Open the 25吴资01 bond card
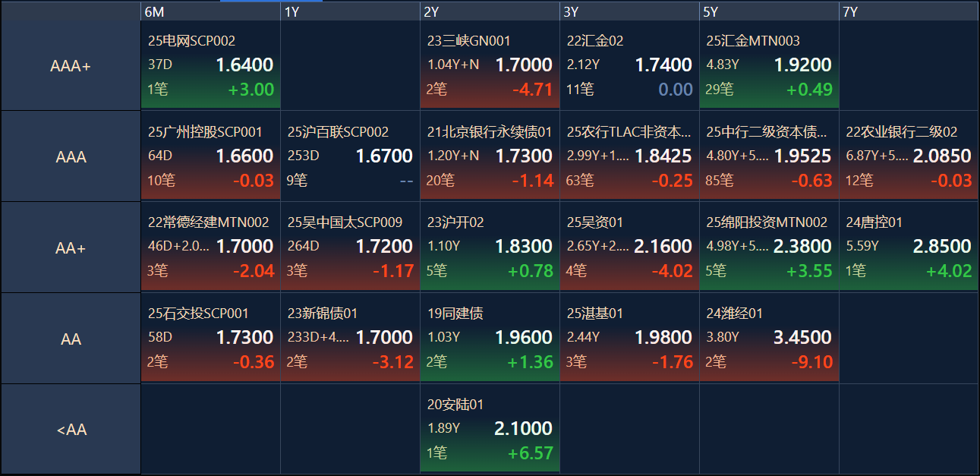Image resolution: width=980 pixels, height=476 pixels. pyautogui.click(x=629, y=247)
